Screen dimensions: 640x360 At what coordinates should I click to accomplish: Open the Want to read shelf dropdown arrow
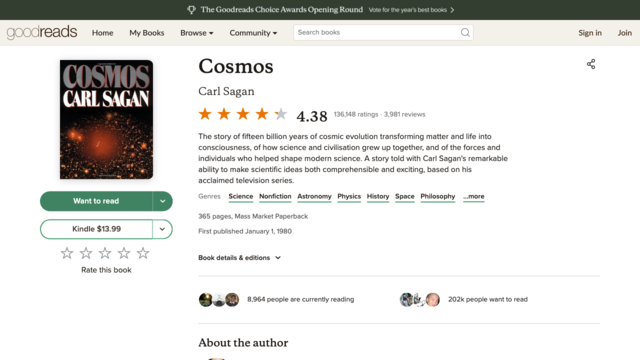click(x=162, y=201)
